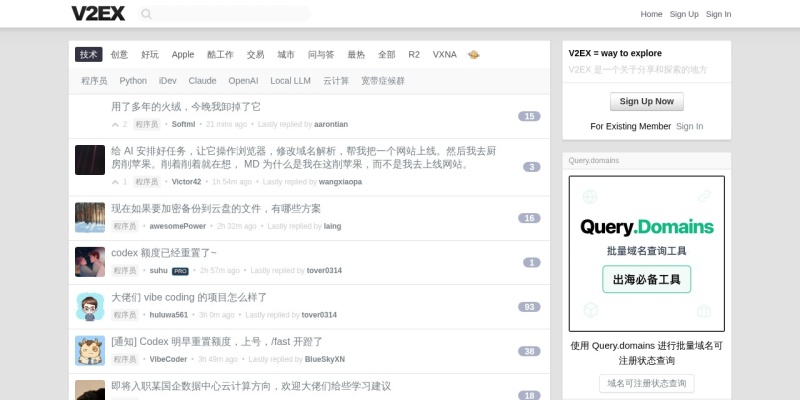
Task: Upvote arrow on the 火绒 topic
Action: coord(115,124)
